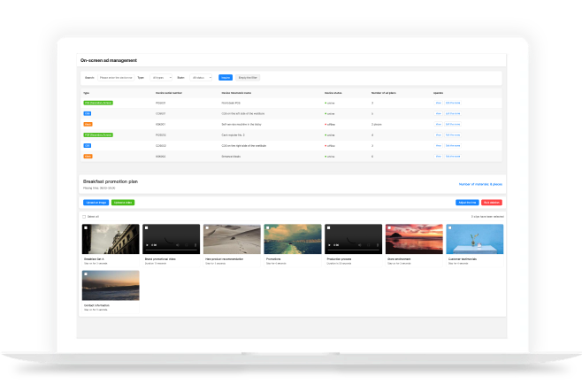Click the Search input field
582x392 pixels.
point(116,78)
